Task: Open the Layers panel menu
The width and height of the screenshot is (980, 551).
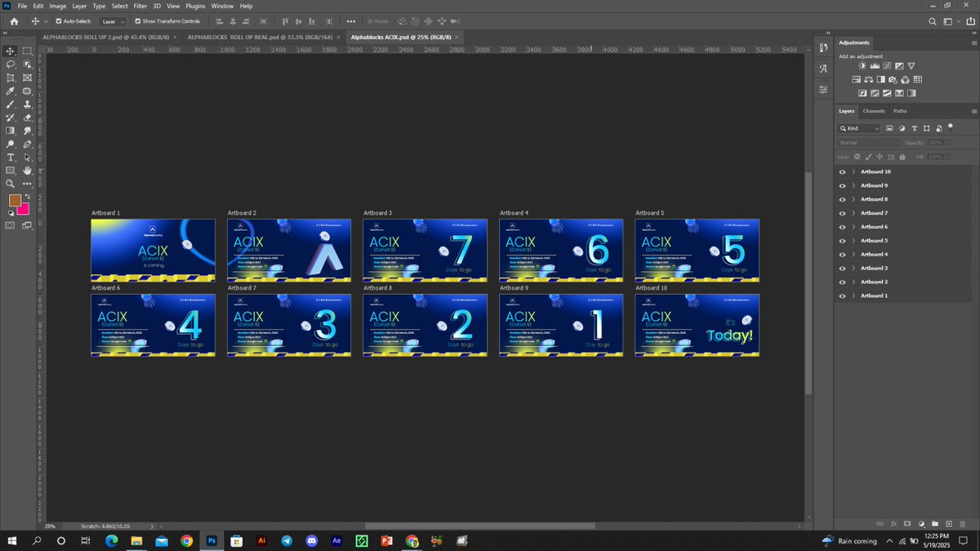Action: pyautogui.click(x=974, y=111)
